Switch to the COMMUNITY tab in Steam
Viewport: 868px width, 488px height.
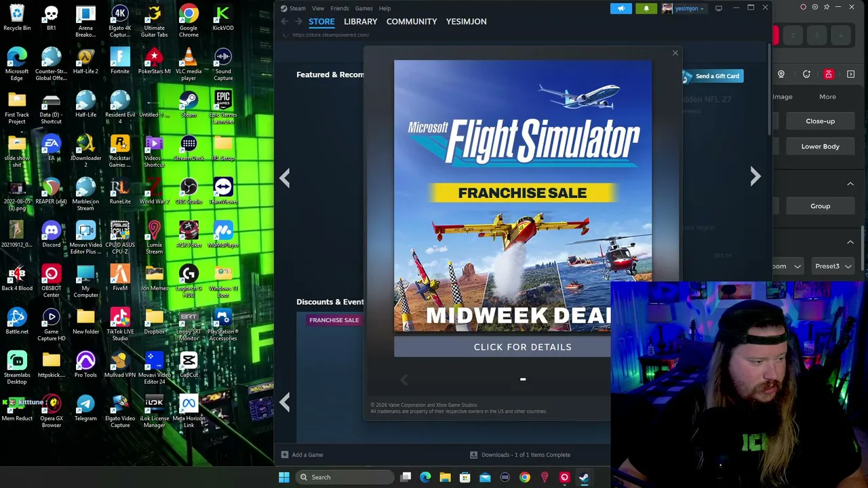click(412, 22)
